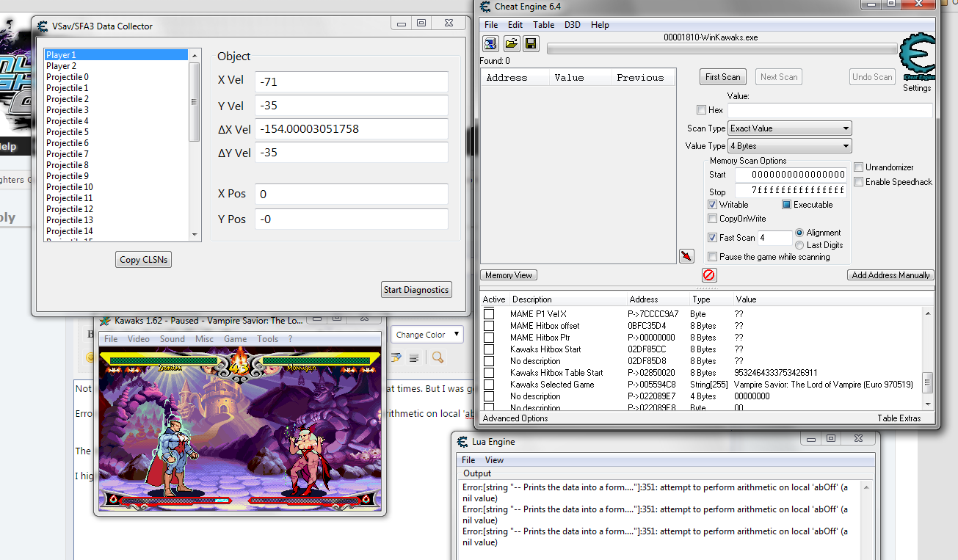Click the First Scan button
This screenshot has height=560, width=958.
pyautogui.click(x=723, y=77)
